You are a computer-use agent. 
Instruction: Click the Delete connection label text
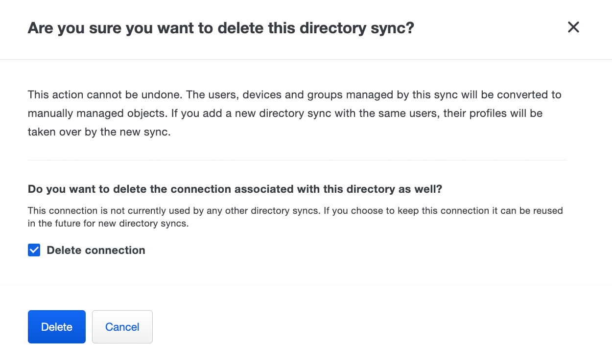[x=95, y=250]
